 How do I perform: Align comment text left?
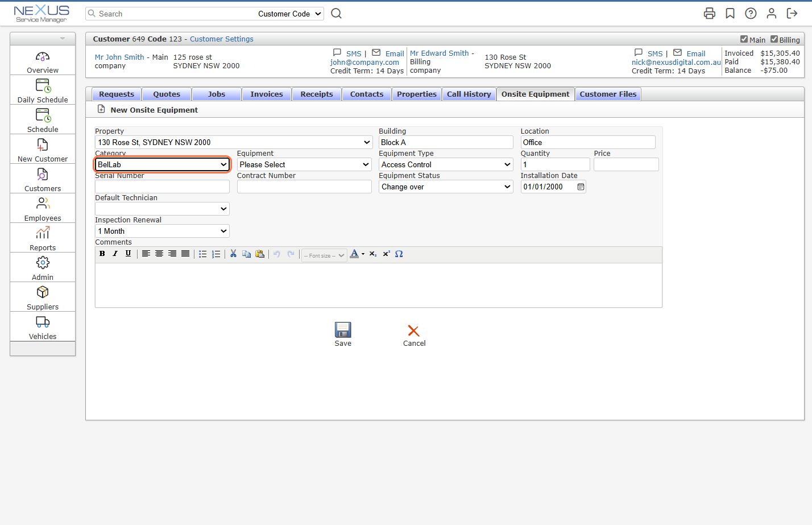tap(146, 254)
